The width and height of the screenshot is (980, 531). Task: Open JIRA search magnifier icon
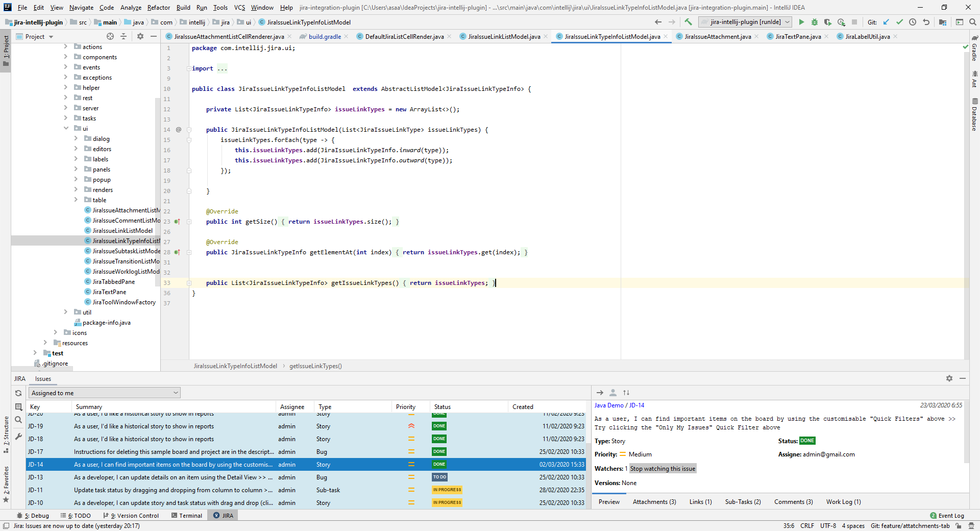(18, 420)
